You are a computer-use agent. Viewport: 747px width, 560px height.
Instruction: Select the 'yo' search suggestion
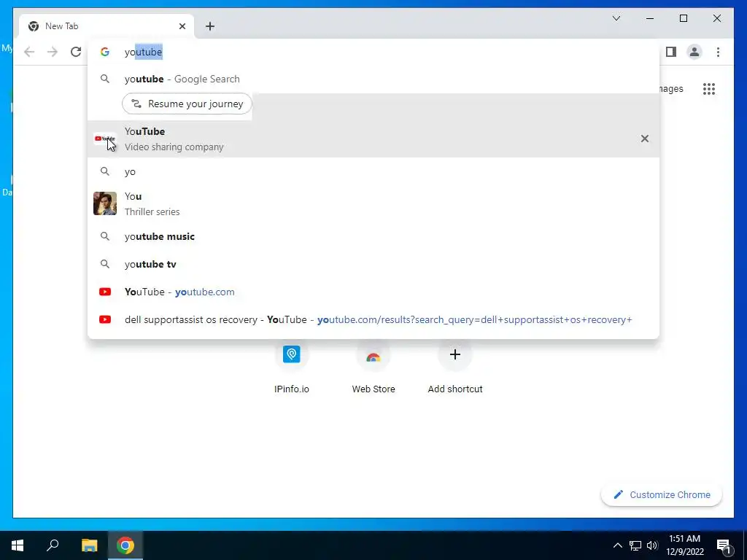(373, 171)
